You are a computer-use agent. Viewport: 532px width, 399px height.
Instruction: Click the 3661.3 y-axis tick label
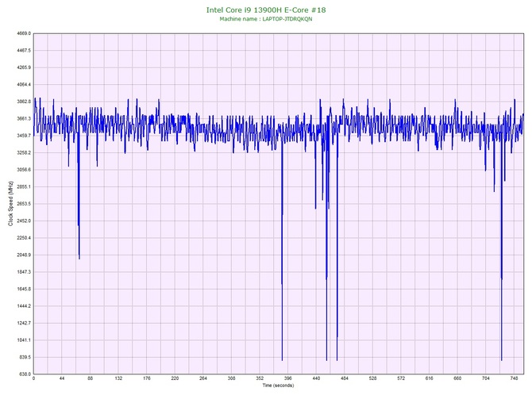21,119
